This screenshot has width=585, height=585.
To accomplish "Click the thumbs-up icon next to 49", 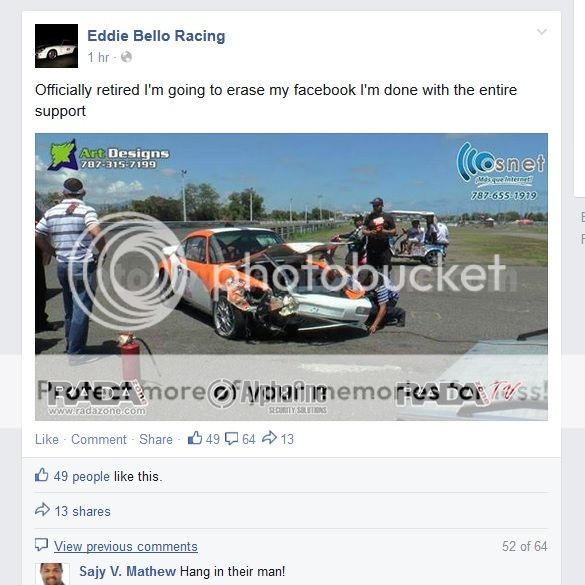I will pyautogui.click(x=195, y=438).
